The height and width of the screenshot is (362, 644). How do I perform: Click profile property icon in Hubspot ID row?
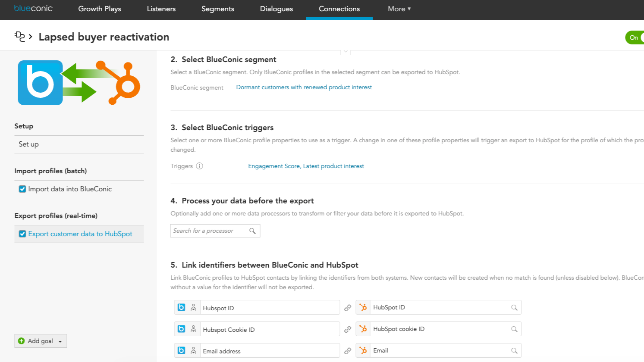pyautogui.click(x=193, y=307)
